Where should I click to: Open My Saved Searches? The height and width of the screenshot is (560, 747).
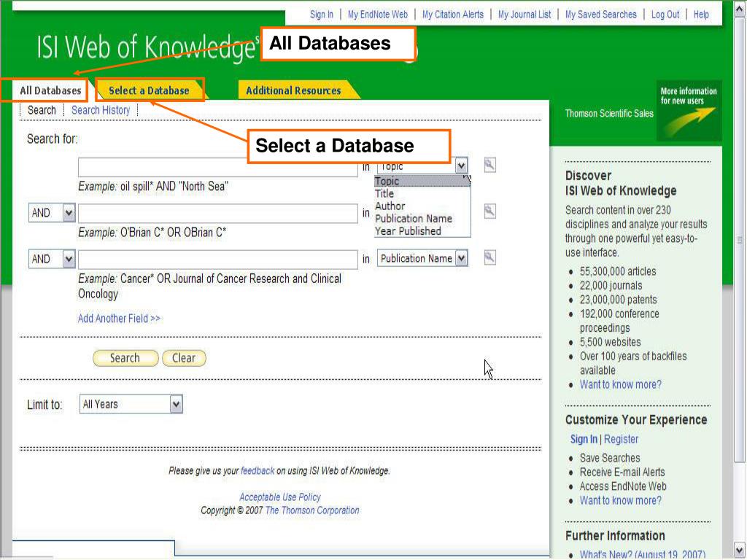[x=601, y=15]
